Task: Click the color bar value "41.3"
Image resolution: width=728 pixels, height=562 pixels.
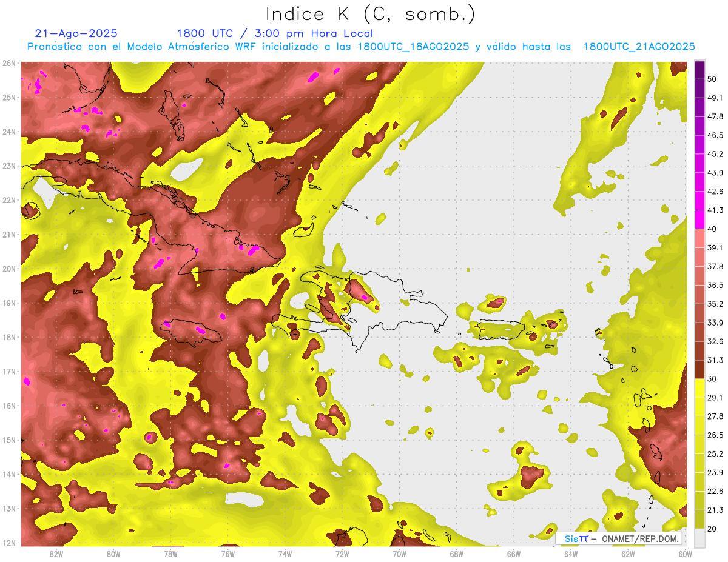Action: [716, 210]
